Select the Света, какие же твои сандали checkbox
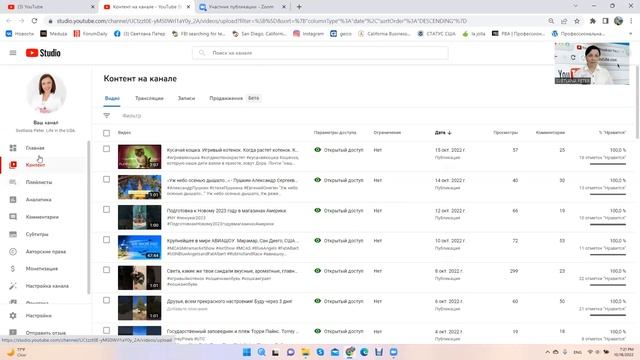 pos(107,270)
